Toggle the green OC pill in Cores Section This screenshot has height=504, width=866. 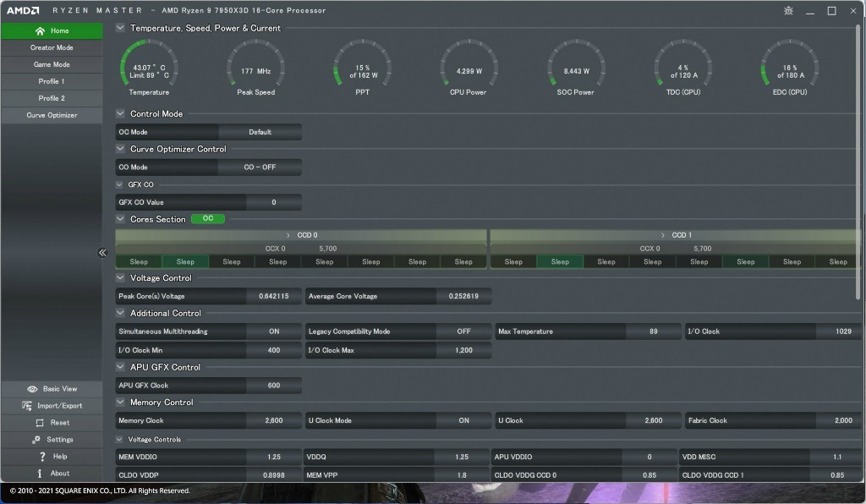pyautogui.click(x=208, y=219)
